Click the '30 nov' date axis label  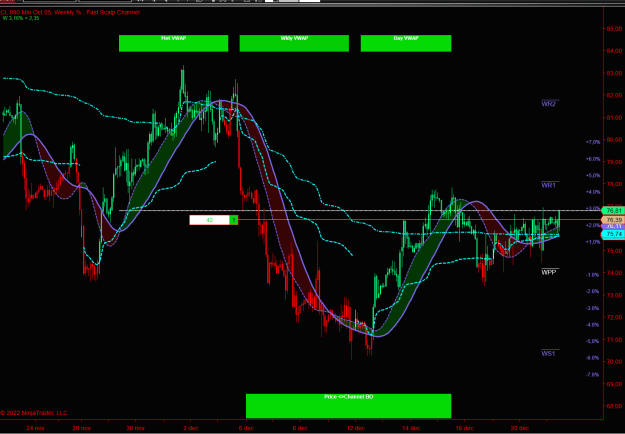135,428
